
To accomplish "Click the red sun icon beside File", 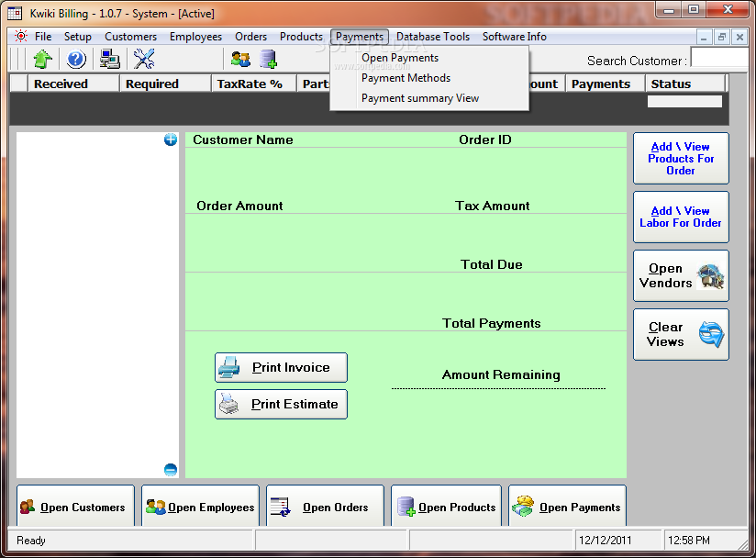I will 21,36.
